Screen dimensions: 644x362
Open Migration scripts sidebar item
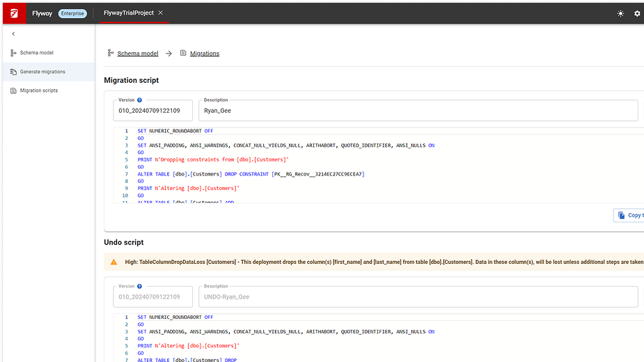pos(38,90)
